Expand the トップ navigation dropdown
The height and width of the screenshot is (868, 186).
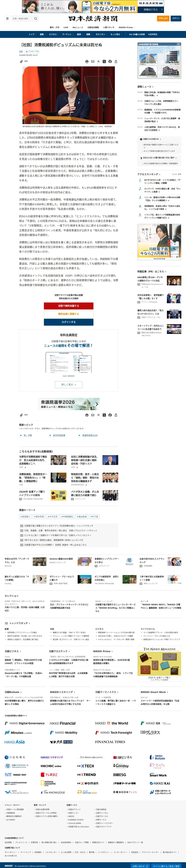point(33,34)
